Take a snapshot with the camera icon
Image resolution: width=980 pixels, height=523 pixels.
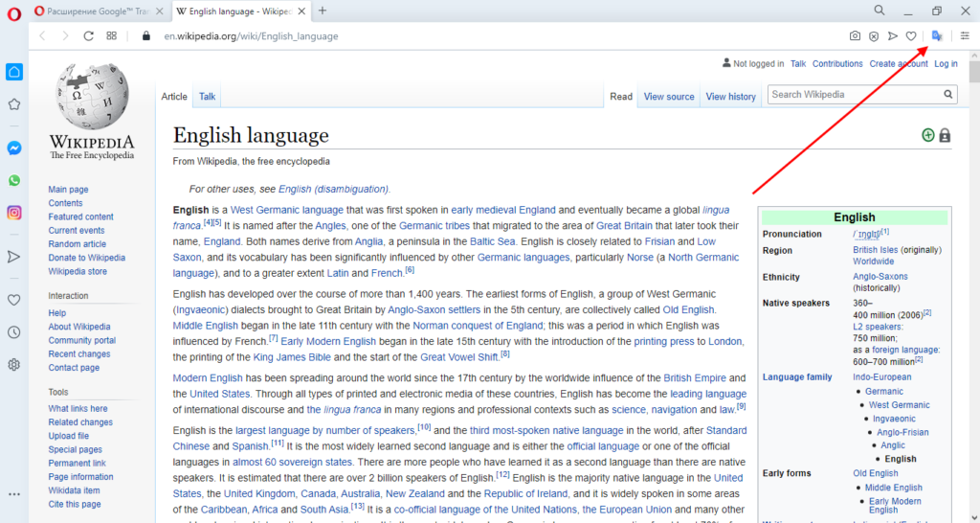click(855, 36)
